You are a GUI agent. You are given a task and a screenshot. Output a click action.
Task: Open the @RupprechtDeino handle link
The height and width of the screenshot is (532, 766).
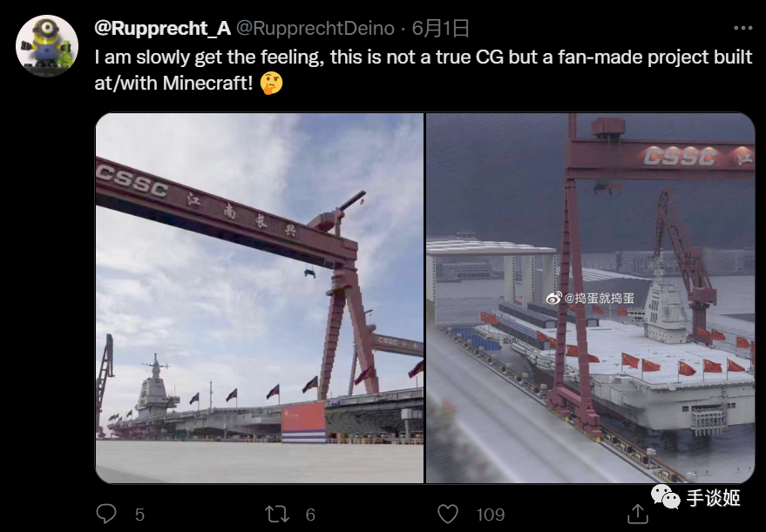tap(315, 29)
